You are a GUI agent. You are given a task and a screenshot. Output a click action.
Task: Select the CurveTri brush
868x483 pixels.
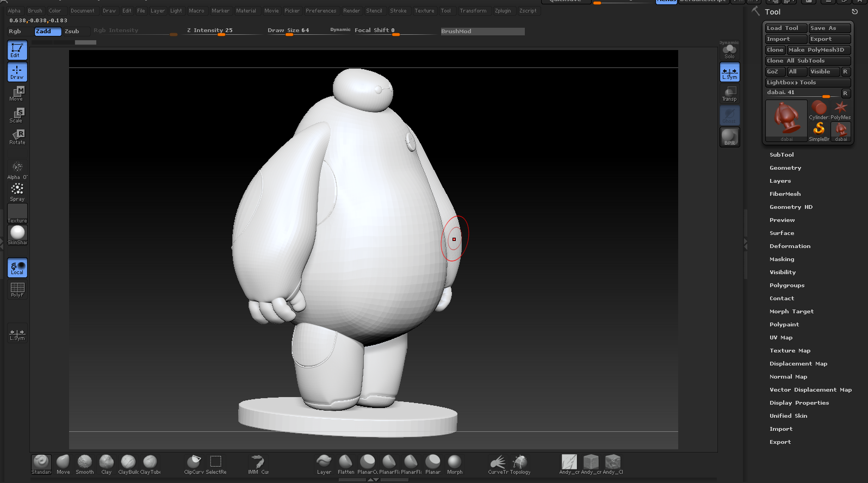pyautogui.click(x=498, y=465)
